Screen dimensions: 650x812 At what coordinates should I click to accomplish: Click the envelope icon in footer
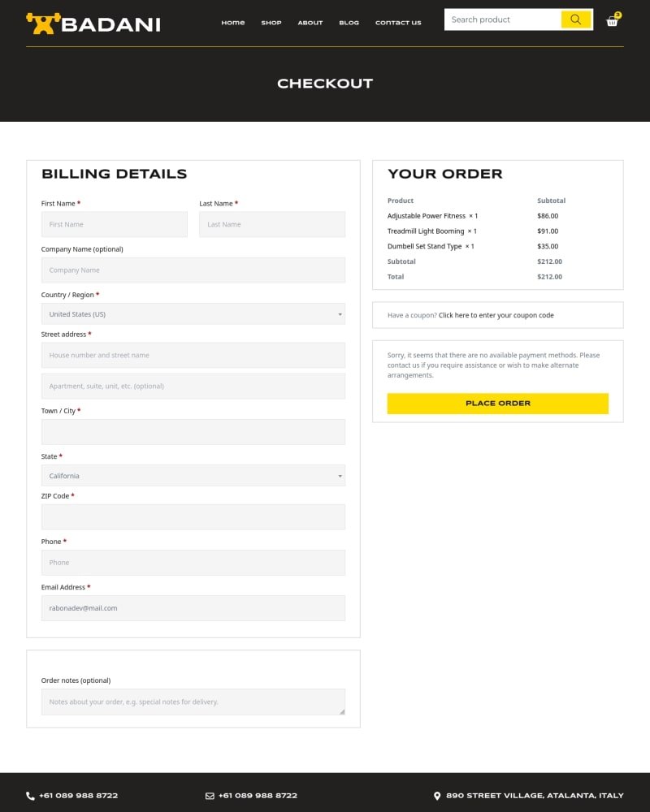[x=210, y=796]
